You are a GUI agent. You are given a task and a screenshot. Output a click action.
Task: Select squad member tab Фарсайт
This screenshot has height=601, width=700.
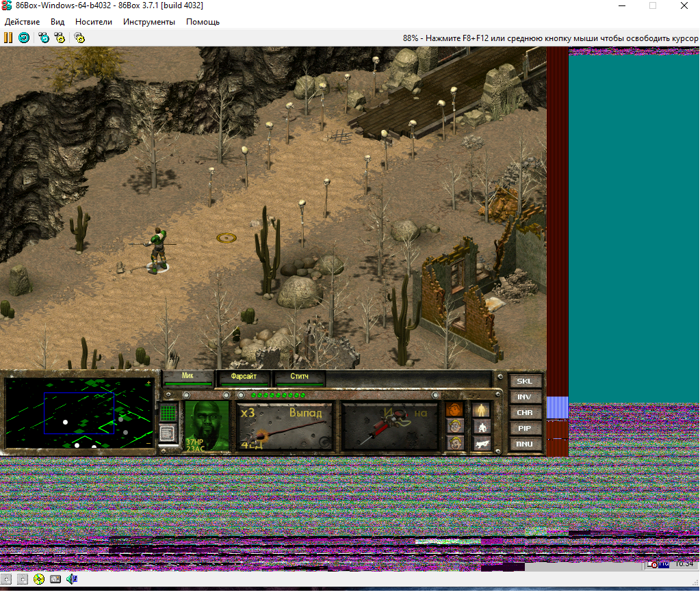tap(244, 377)
